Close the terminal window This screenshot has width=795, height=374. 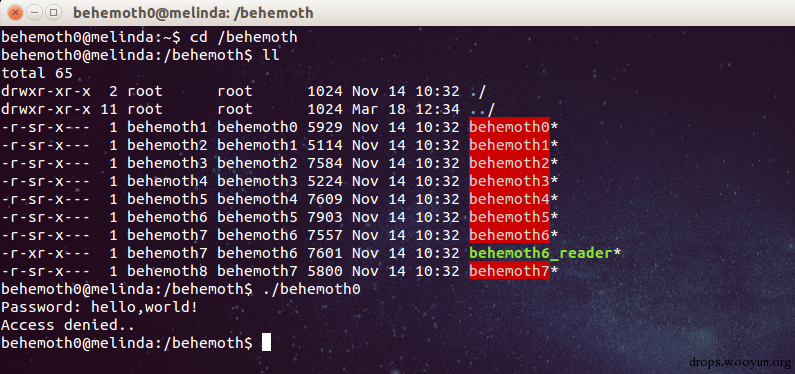(15, 12)
